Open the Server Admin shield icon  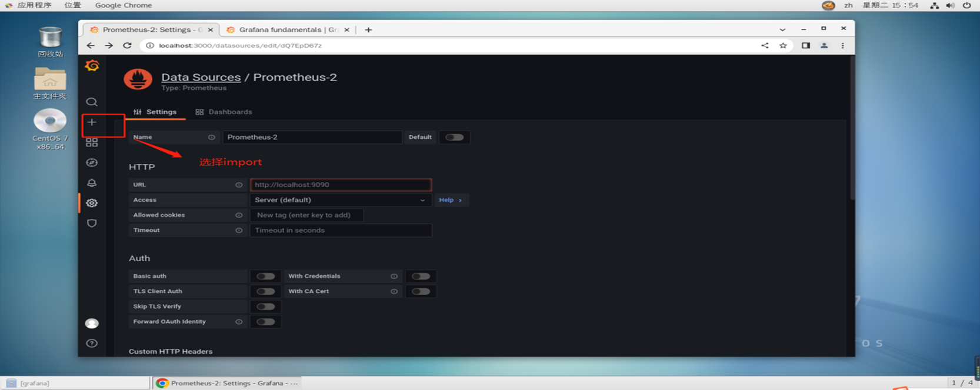[x=92, y=224]
